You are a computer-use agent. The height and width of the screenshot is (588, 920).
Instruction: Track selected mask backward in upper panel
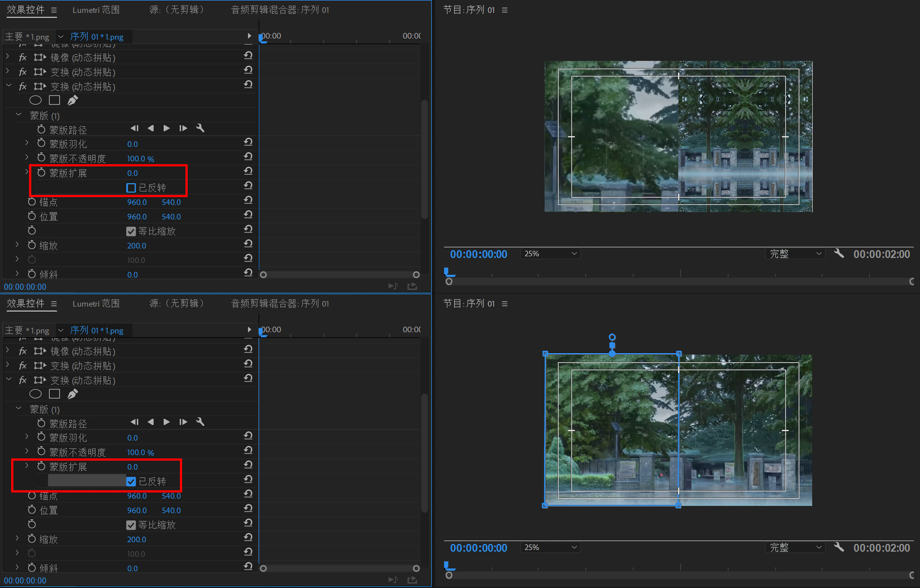coord(151,128)
